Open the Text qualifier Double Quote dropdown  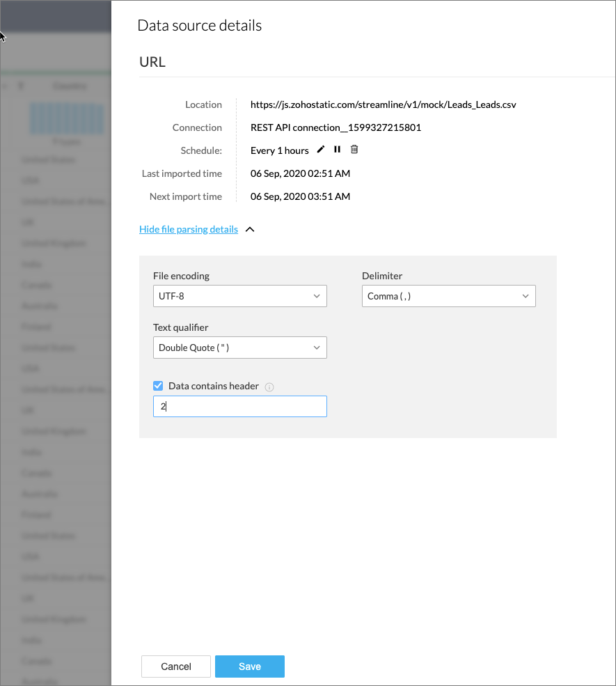(240, 348)
